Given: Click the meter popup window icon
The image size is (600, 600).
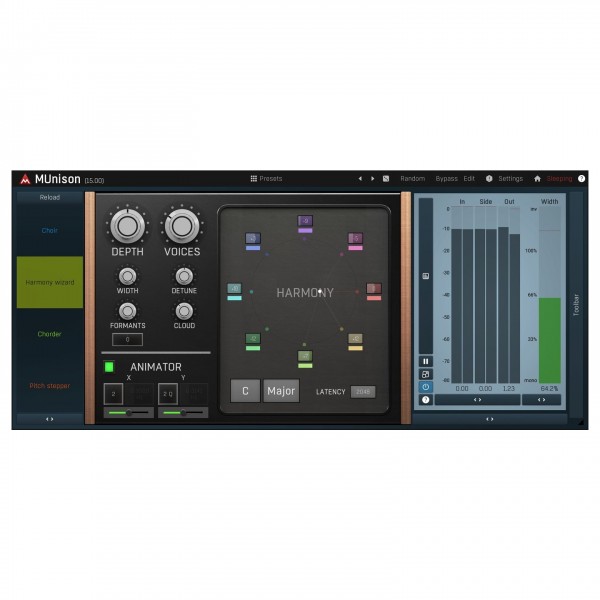Looking at the screenshot, I should tap(425, 374).
